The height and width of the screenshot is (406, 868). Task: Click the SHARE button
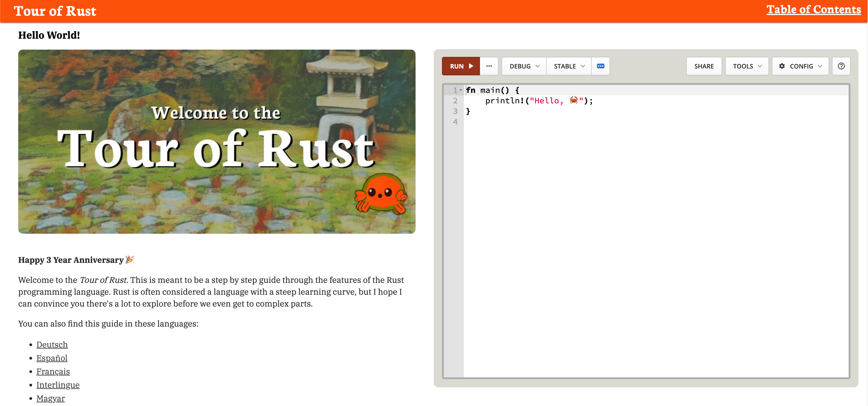(704, 66)
